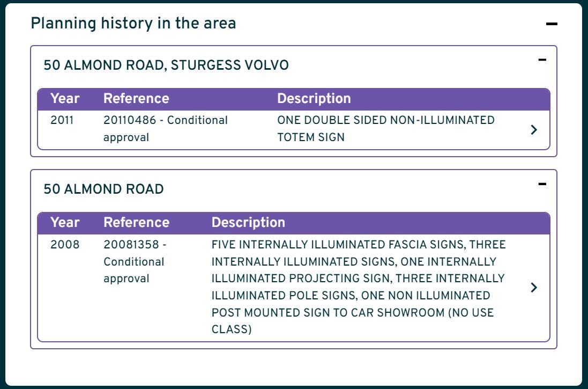Select the fascia signs description text
This screenshot has width=588, height=389.
[358, 287]
